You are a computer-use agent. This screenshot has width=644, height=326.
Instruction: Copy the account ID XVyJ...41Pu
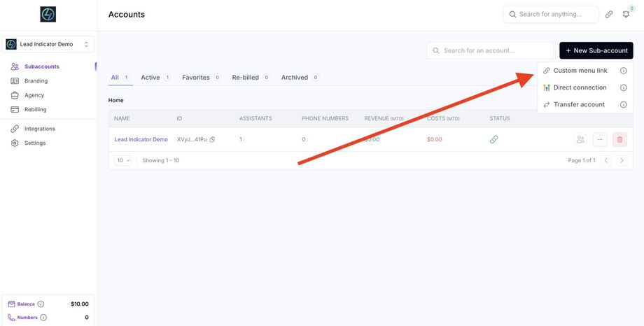coord(212,140)
